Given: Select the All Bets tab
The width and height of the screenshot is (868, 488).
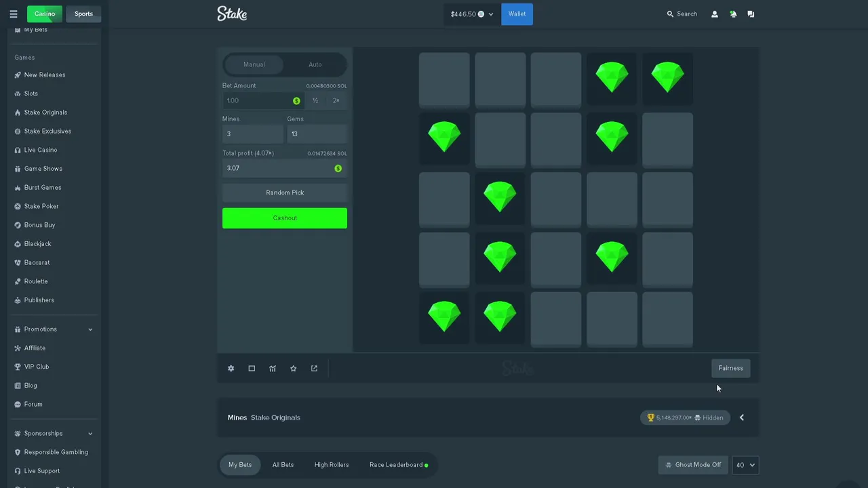Looking at the screenshot, I should pos(283,465).
